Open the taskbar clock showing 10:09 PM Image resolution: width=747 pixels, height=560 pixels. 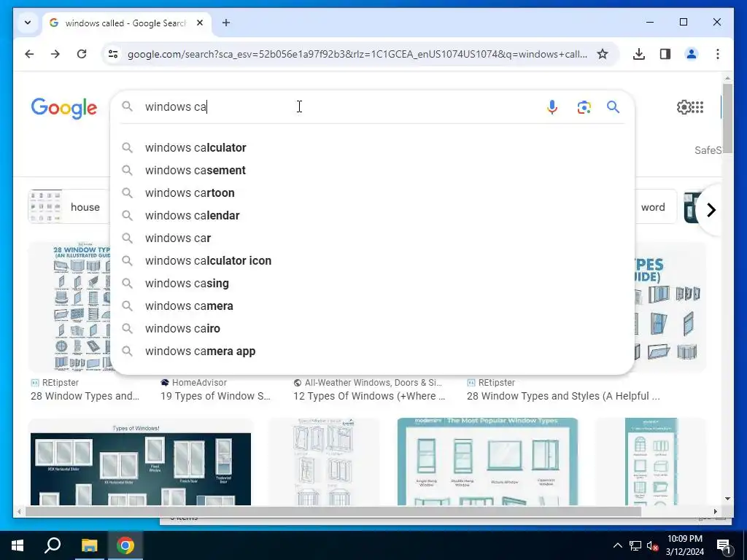(684, 545)
